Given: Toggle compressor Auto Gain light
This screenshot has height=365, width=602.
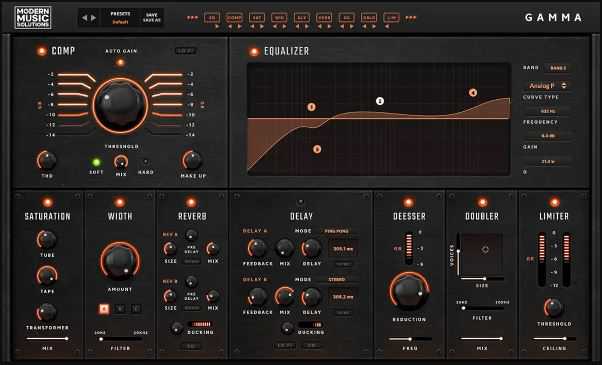Looking at the screenshot, I should [121, 62].
